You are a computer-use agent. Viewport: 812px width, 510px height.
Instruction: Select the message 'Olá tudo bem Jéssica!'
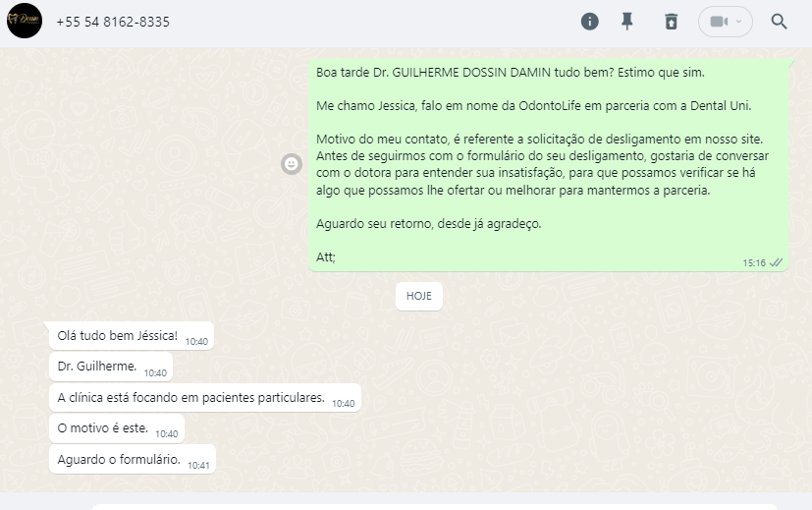click(x=132, y=336)
